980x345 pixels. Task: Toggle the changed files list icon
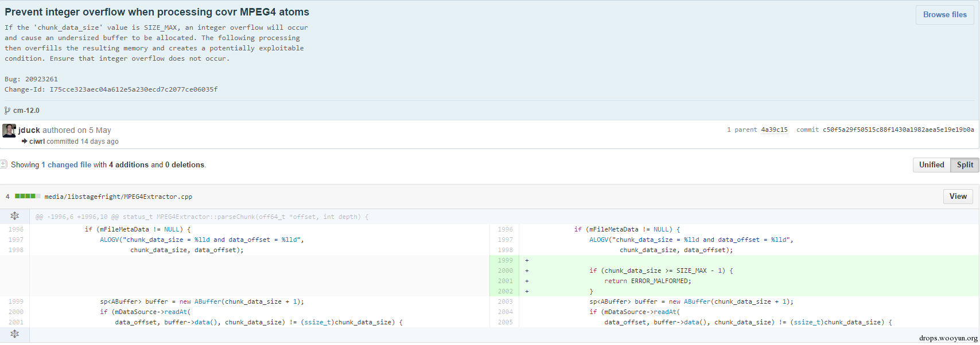[x=3, y=164]
